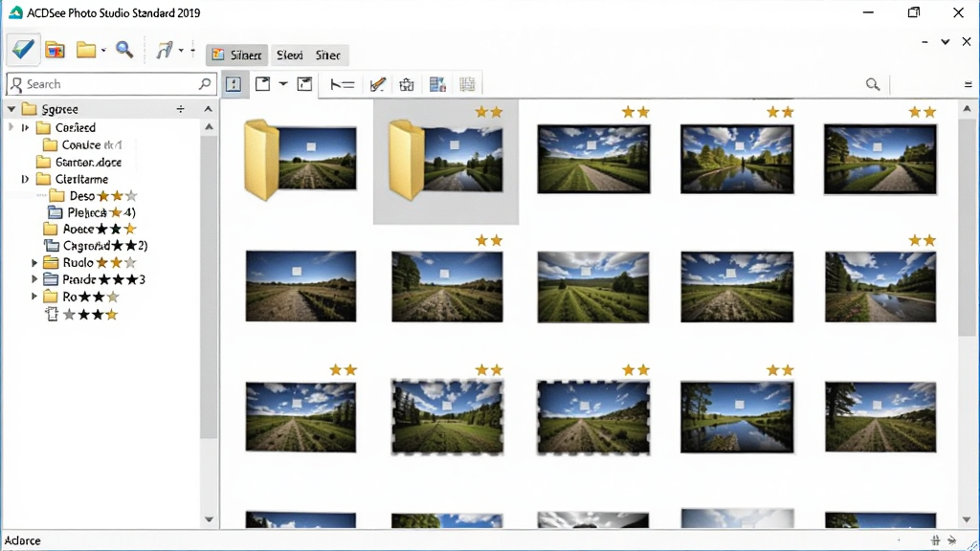The image size is (980, 551).
Task: Click the magnifier icon inside the Search box
Action: (205, 83)
